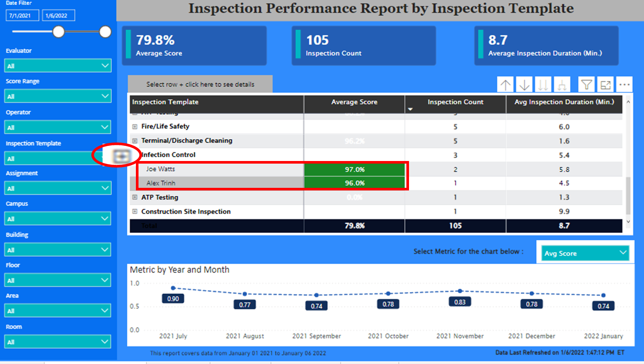644x364 pixels.
Task: Open the Campus slicer dropdown
Action: point(58,218)
